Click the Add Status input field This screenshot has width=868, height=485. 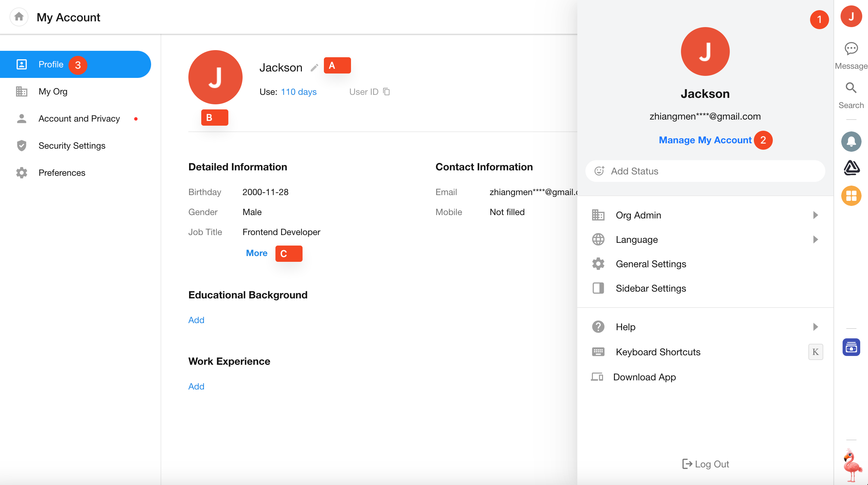coord(705,171)
